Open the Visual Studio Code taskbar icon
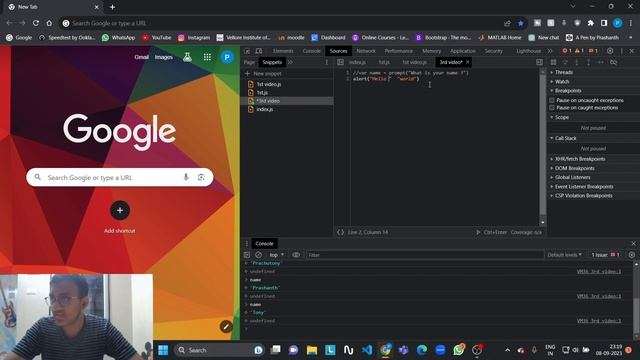Viewport: 640px width, 360px height. click(x=367, y=350)
